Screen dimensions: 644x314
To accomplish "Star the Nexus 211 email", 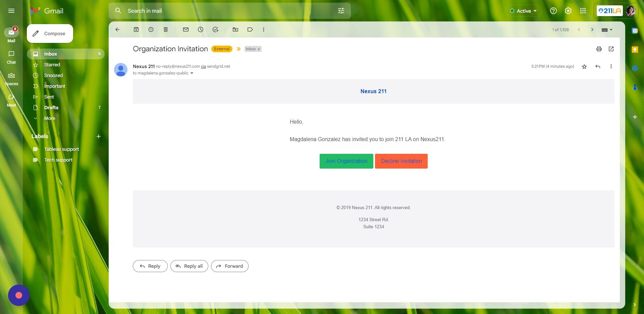I will click(584, 66).
